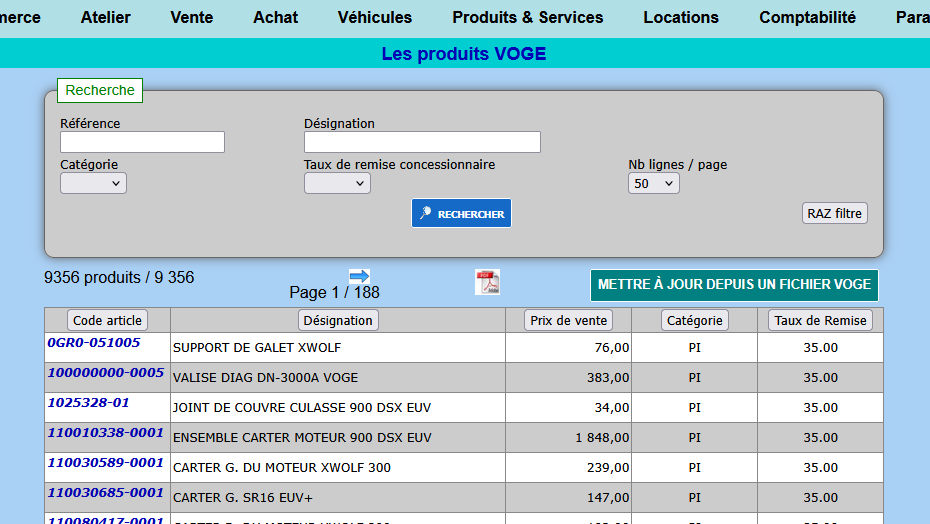Screen dimensions: 930x524
Task: Open the Atelier menu
Action: click(106, 17)
